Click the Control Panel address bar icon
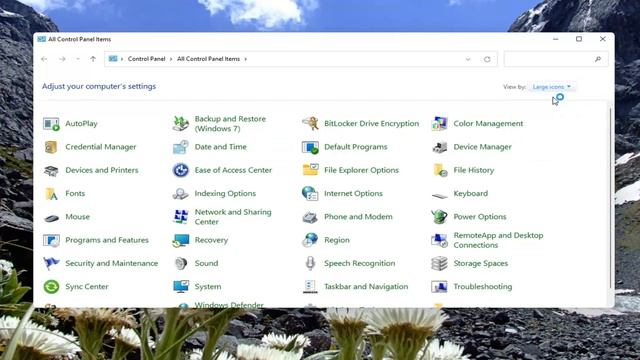This screenshot has width=640, height=360. pos(113,59)
